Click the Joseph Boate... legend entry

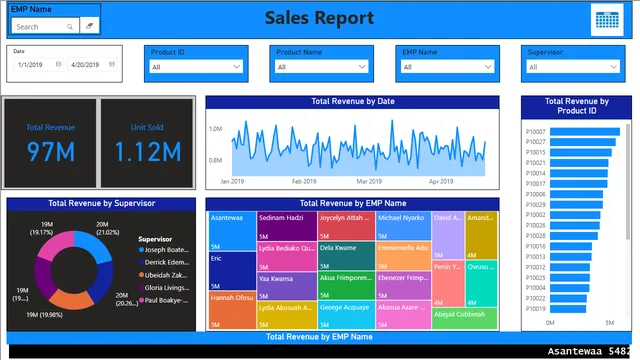click(164, 249)
